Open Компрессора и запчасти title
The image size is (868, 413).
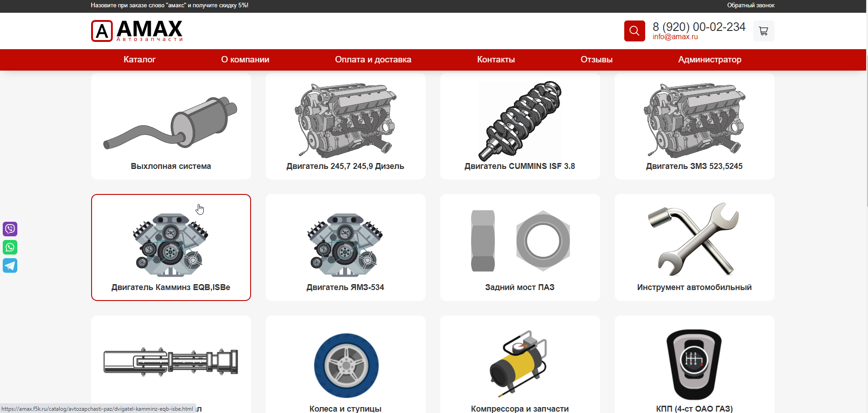tap(520, 408)
